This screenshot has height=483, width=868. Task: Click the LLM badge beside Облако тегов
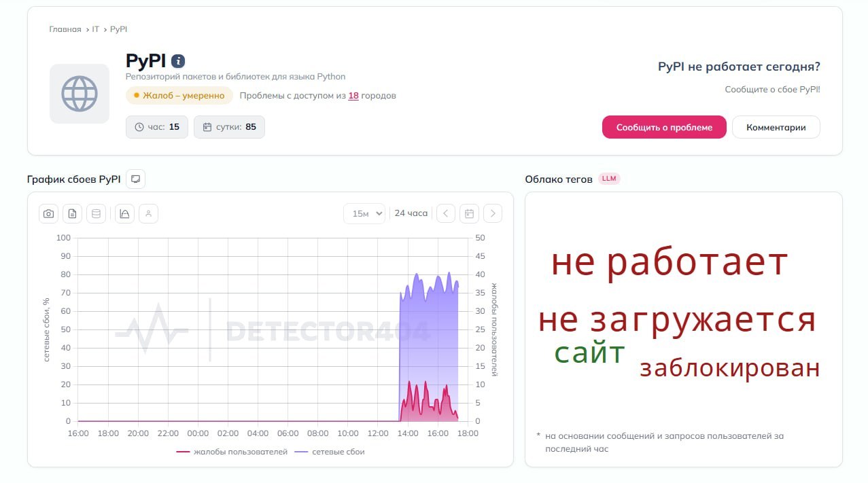pos(609,179)
